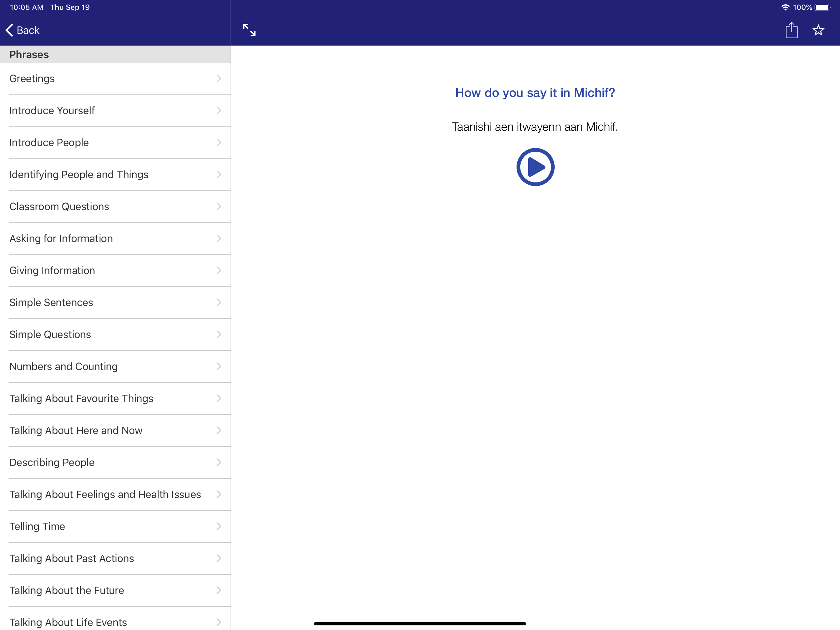Expand Feelings and Health Issues chevron
840x630 pixels.
click(x=219, y=494)
